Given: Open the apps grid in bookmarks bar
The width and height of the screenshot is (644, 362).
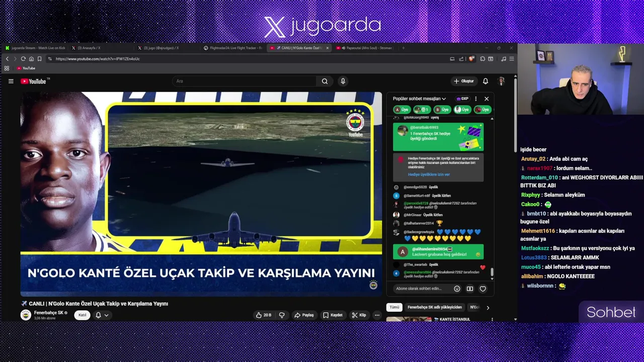Looking at the screenshot, I should 7,68.
